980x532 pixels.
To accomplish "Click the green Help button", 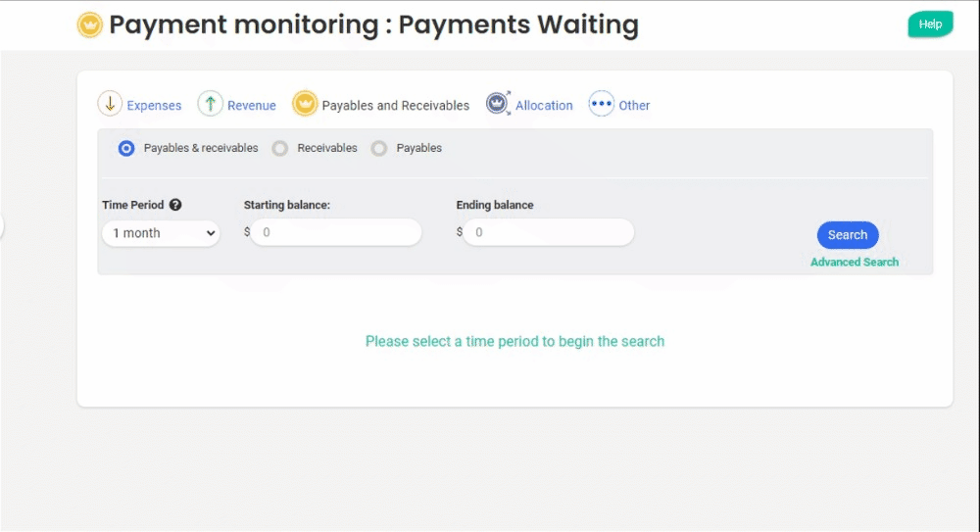I will point(930,24).
